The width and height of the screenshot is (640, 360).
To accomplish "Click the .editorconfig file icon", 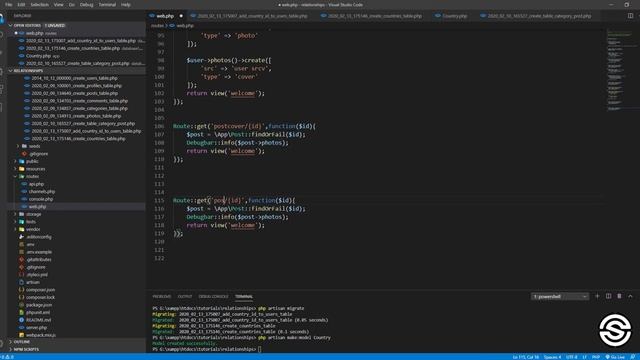I will click(22, 237).
